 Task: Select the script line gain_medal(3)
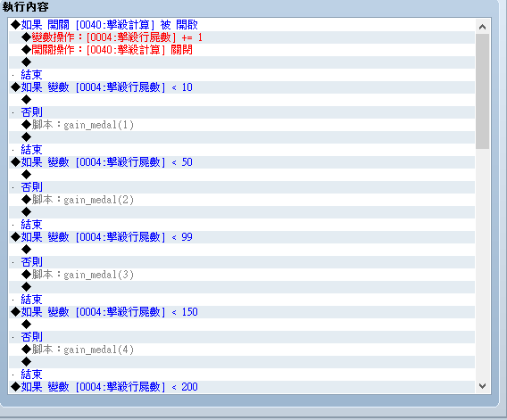(242, 275)
